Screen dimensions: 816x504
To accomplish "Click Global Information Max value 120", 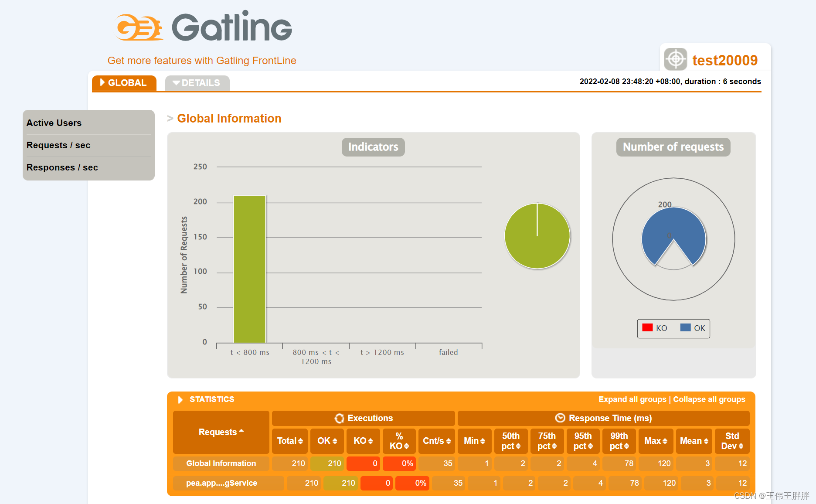I will 656,463.
